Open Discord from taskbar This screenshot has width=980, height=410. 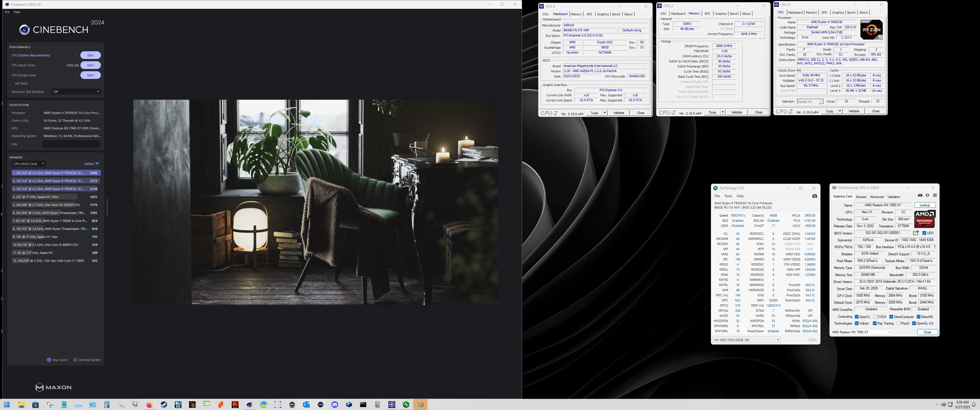pos(335,405)
